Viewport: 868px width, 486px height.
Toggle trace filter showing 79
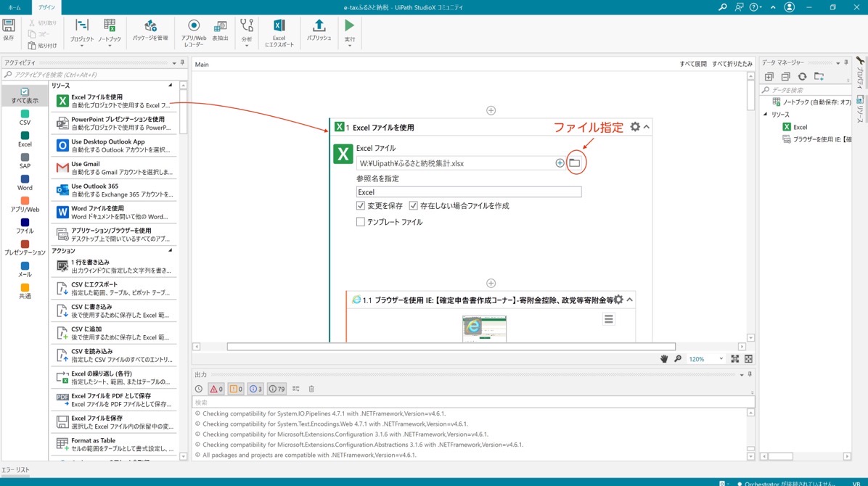(x=277, y=389)
